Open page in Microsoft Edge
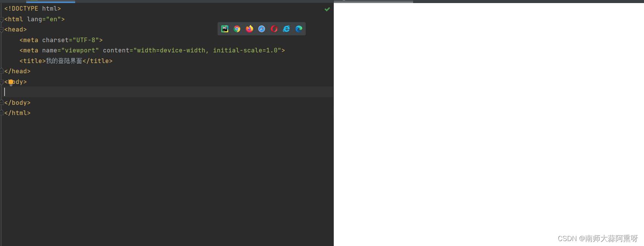644x246 pixels. click(x=299, y=29)
